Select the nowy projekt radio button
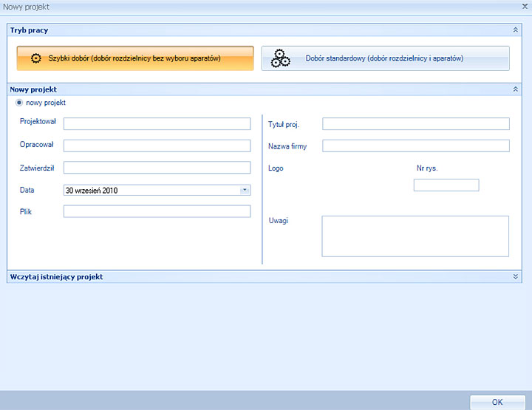This screenshot has width=532, height=410. 19,103
